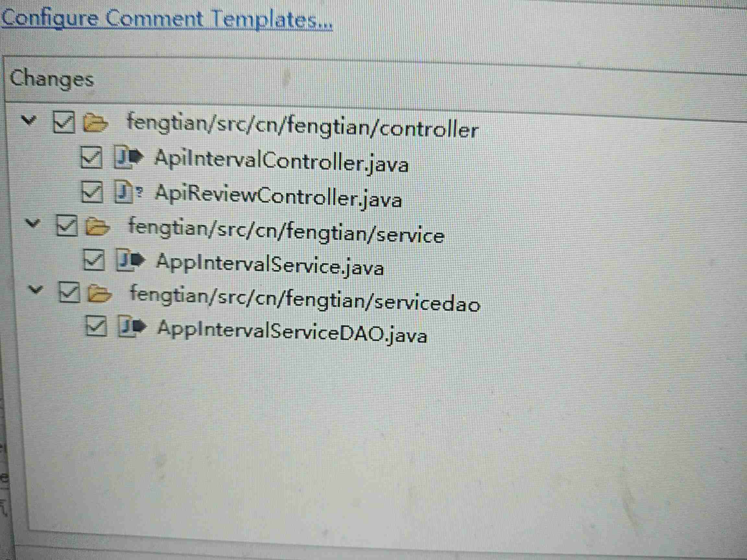Select the fengtian/src/cn/fengtian/service path row
Viewport: 747px width, 560px height.
click(286, 230)
